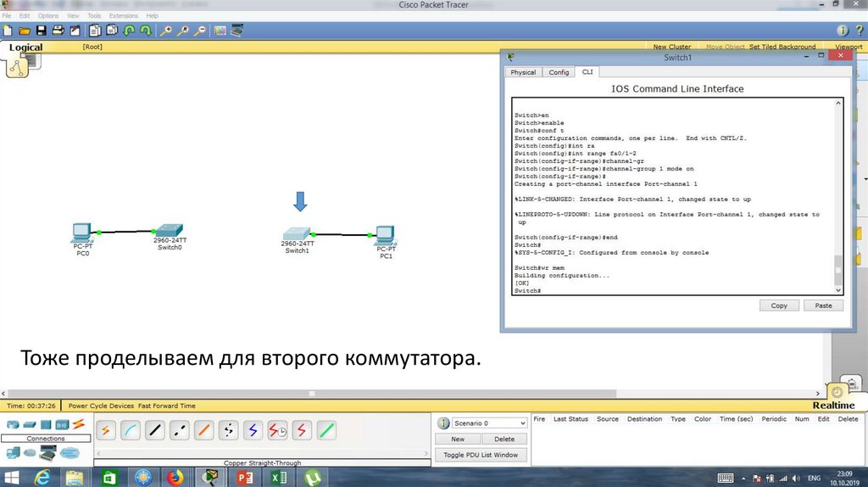868x487 pixels.
Task: Zoom in with the plus magnifier
Action: [165, 31]
